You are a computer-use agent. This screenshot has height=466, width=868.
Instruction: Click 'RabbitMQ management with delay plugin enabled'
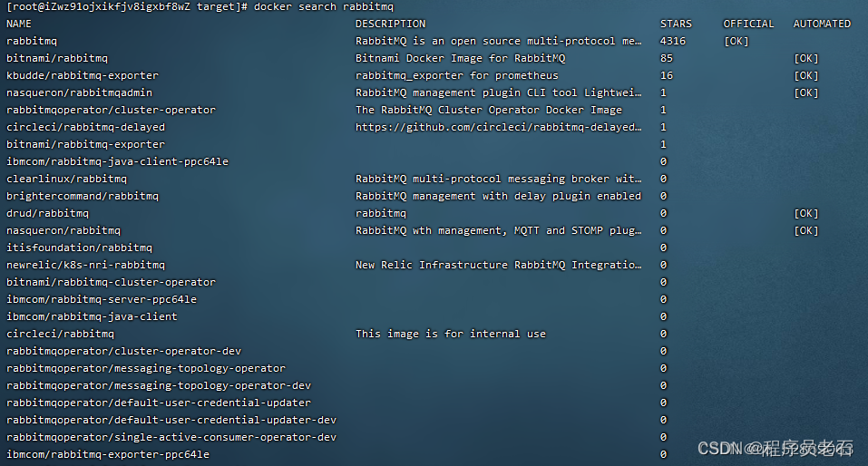tap(498, 195)
